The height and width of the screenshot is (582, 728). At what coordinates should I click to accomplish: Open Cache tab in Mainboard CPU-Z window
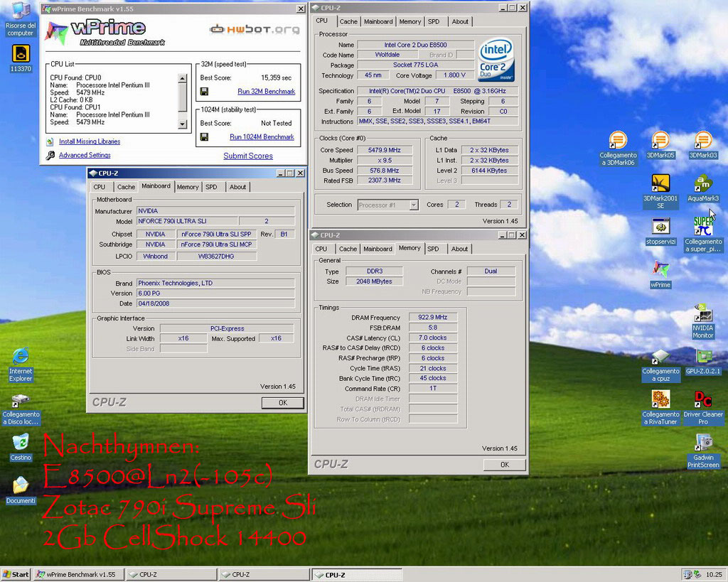tap(126, 187)
